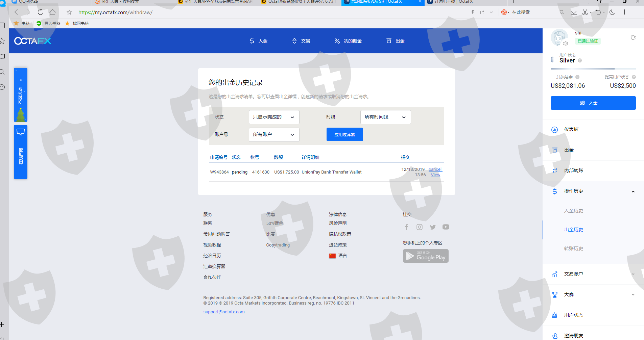Open the scissors screenshot tool

click(x=585, y=12)
